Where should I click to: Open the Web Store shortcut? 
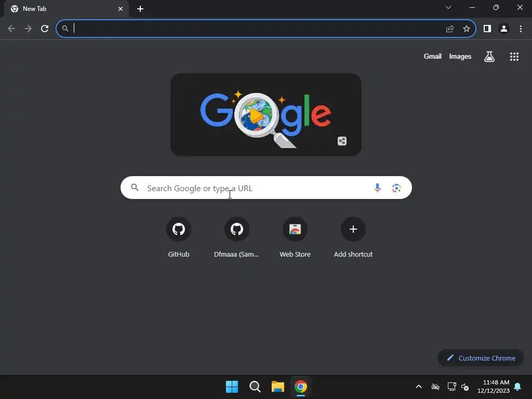tap(295, 237)
